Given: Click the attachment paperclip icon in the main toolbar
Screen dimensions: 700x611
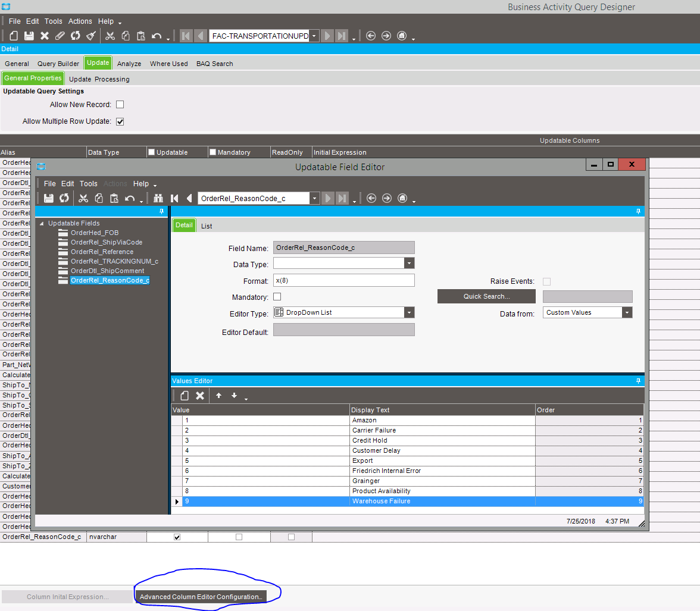Looking at the screenshot, I should (60, 36).
